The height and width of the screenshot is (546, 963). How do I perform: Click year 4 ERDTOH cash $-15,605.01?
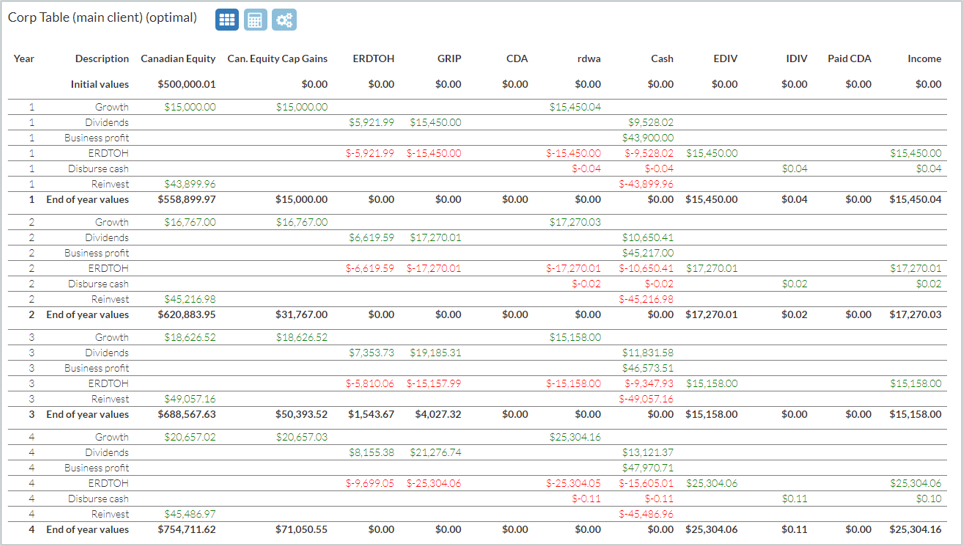[646, 483]
